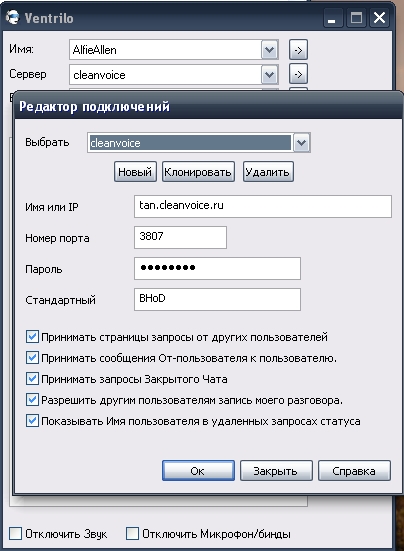Screen dimensions: 404x551
Task: Enable the Отключить Звук checkbox
Action: 15,533
